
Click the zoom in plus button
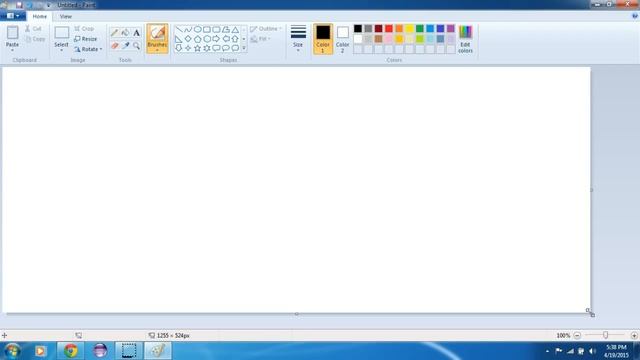[x=634, y=335]
